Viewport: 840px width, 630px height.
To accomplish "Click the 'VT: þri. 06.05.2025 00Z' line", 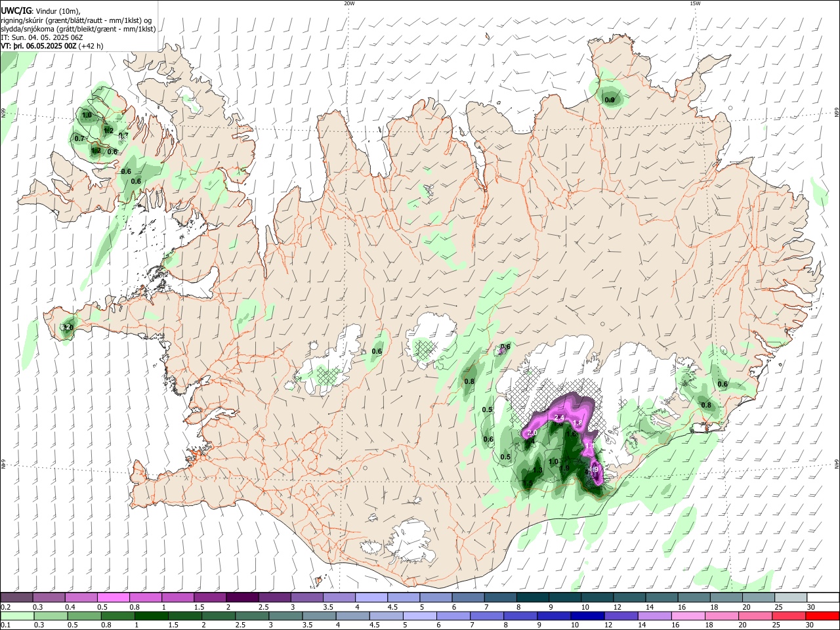I will pyautogui.click(x=39, y=46).
